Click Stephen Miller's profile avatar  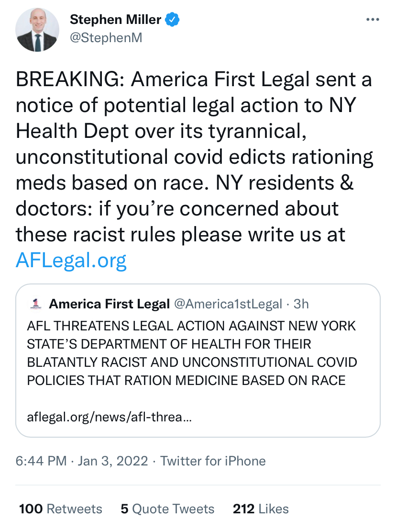37,30
